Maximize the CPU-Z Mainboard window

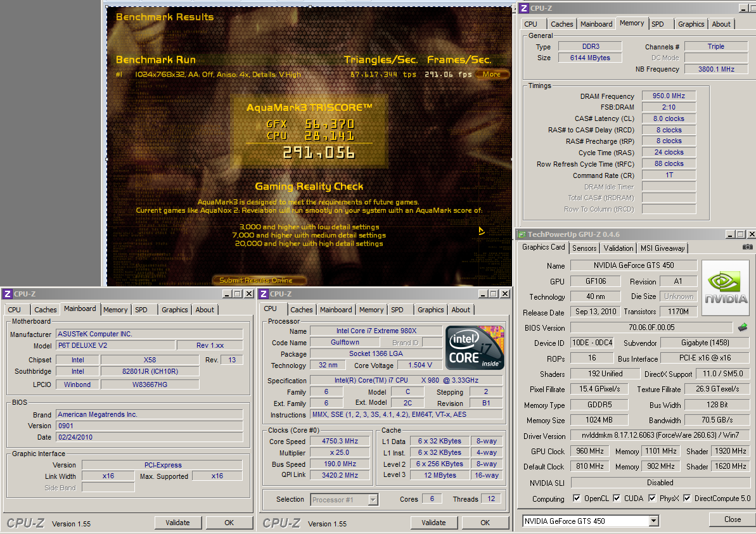pyautogui.click(x=238, y=293)
